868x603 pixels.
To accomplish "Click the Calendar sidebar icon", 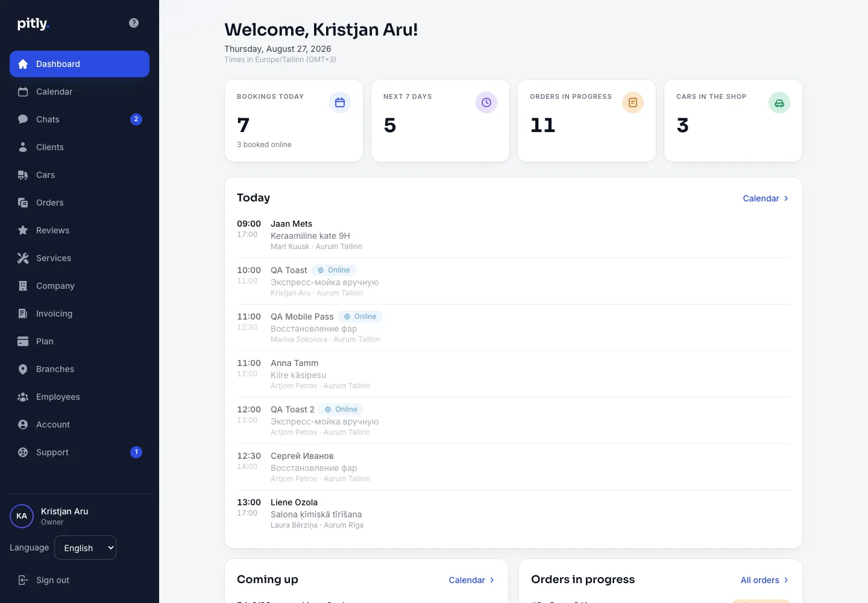I will coord(23,92).
